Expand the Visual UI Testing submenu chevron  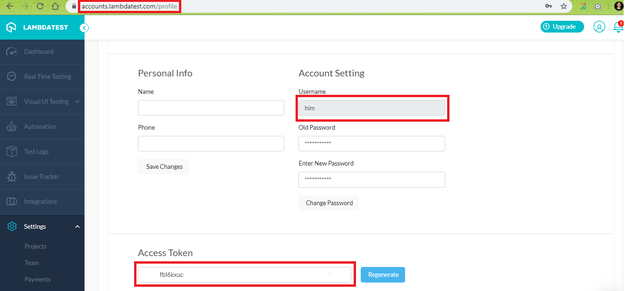pos(77,101)
